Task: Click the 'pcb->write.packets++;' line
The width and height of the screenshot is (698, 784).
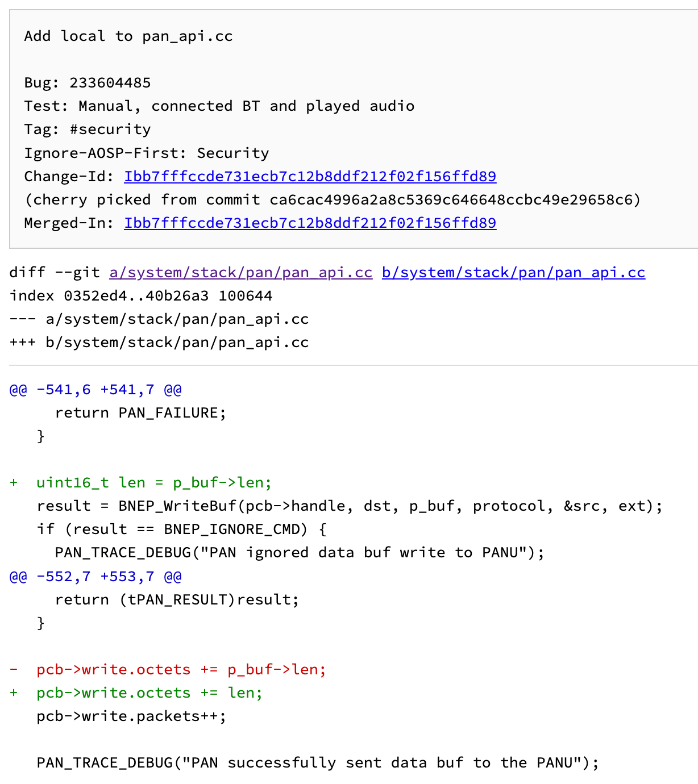Action: (x=131, y=716)
